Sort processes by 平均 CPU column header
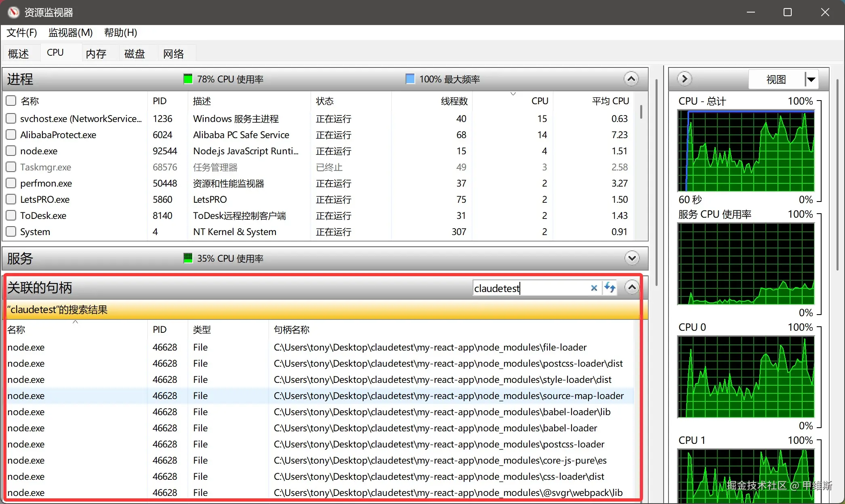845x504 pixels. click(610, 101)
